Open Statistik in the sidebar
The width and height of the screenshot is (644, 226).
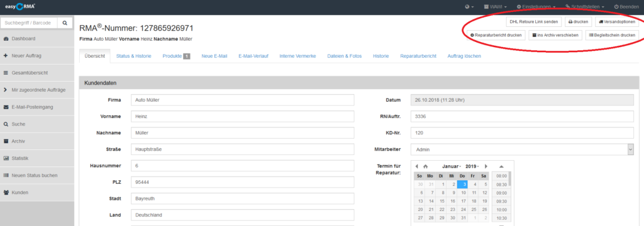pyautogui.click(x=37, y=158)
